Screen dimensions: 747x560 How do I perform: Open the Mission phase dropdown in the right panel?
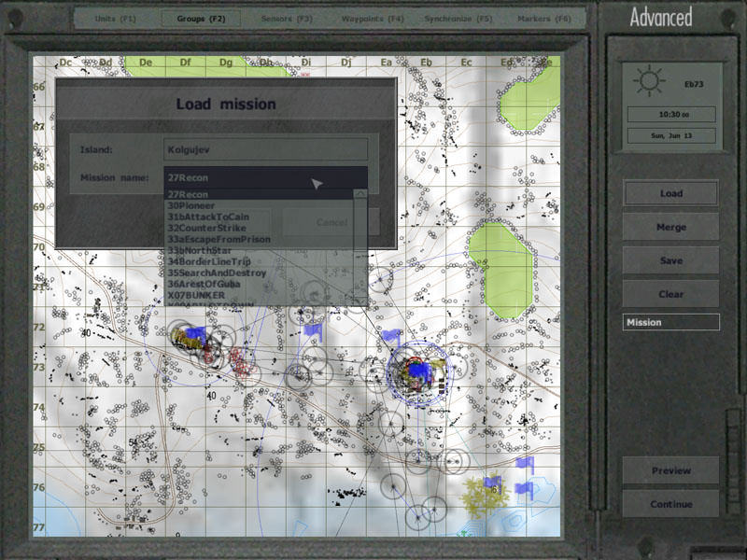click(x=670, y=322)
